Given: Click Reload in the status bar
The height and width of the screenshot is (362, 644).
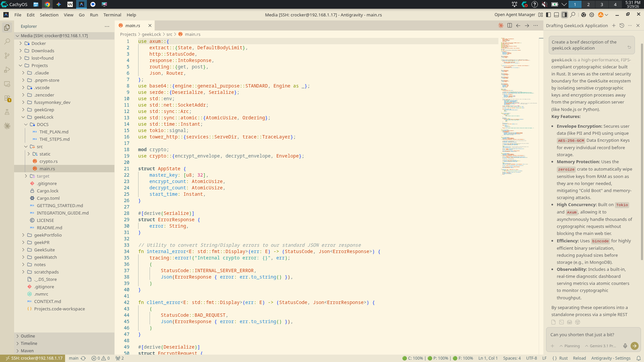Looking at the screenshot, I should pos(580,358).
